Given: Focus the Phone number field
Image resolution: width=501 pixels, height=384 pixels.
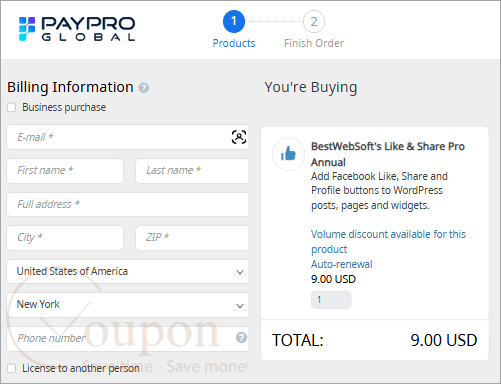Looking at the screenshot, I should click(128, 338).
